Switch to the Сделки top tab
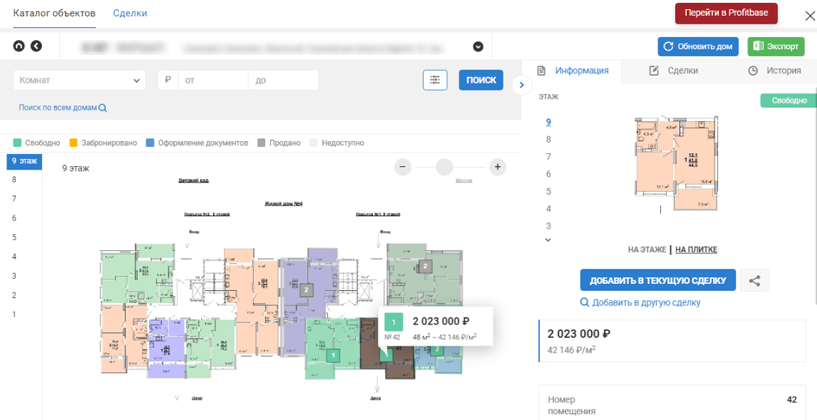This screenshot has width=817, height=420. point(130,13)
